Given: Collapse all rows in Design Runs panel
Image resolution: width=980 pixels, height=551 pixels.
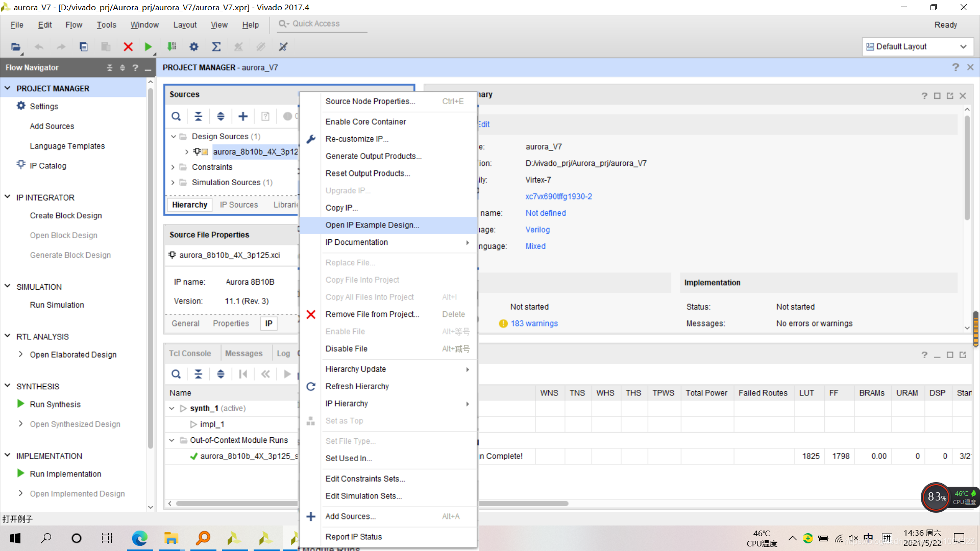Looking at the screenshot, I should point(199,374).
